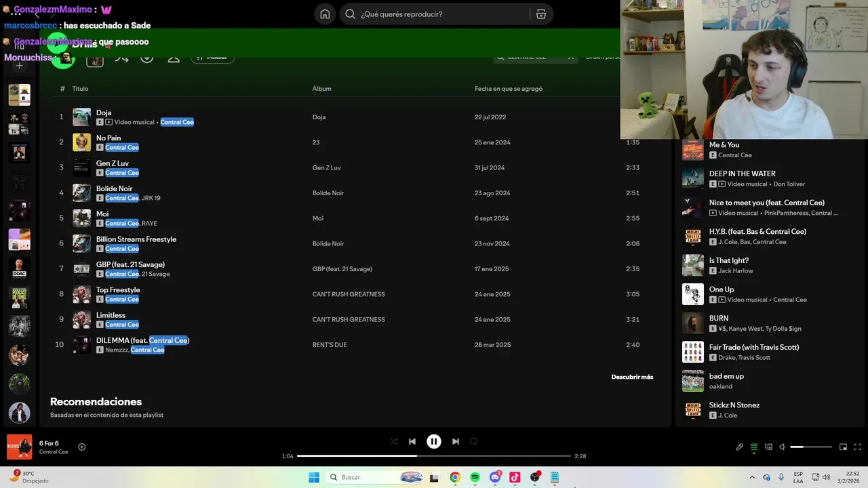The image size is (868, 488).
Task: Open Central Cee artist link under Moi
Action: tap(122, 223)
